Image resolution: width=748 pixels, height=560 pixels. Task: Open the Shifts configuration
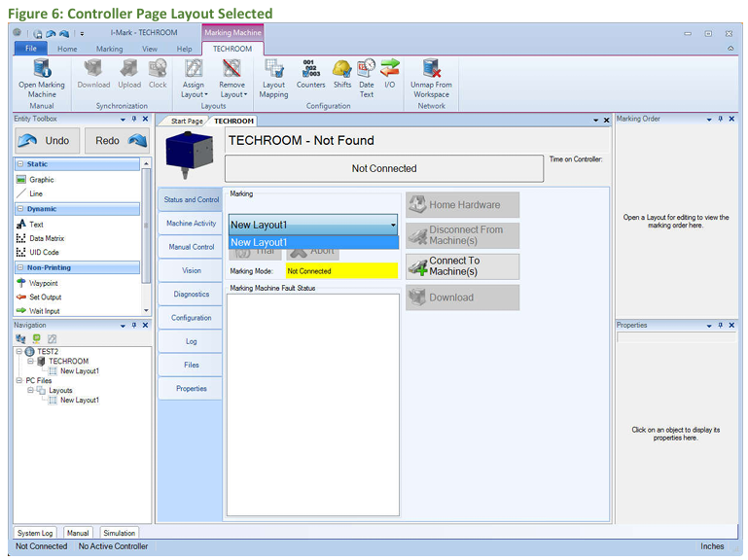pos(342,70)
